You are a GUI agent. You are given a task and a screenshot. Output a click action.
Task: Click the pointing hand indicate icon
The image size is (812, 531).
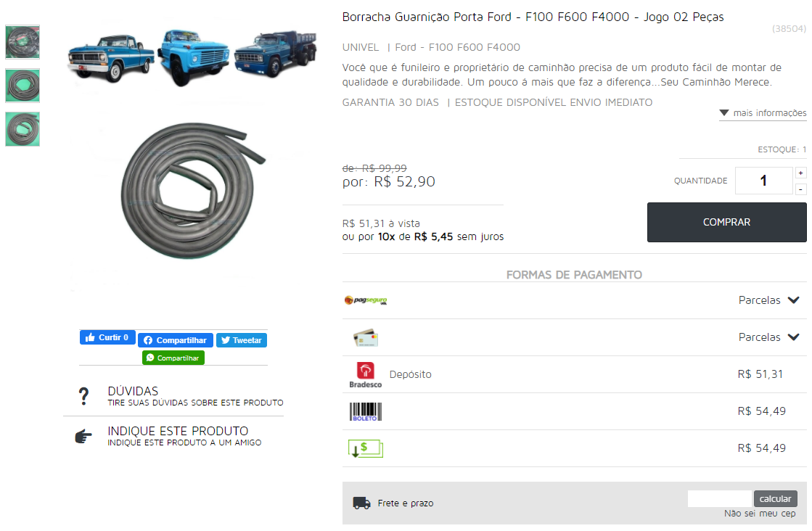pyautogui.click(x=83, y=436)
